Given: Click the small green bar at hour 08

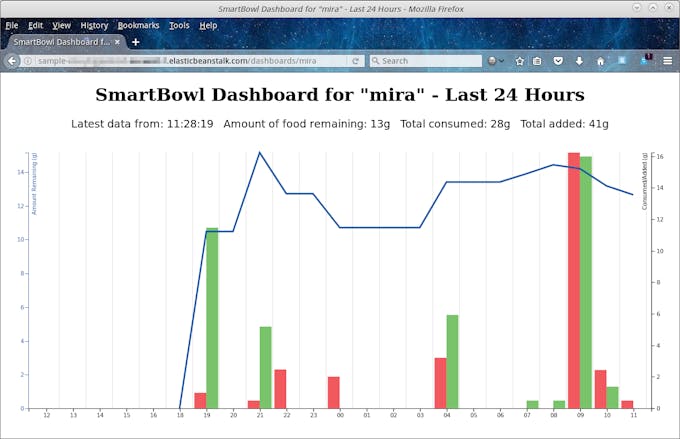Looking at the screenshot, I should [559, 404].
